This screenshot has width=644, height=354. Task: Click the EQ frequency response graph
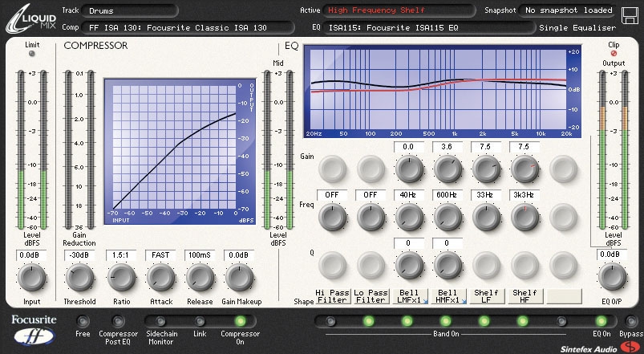pos(443,92)
